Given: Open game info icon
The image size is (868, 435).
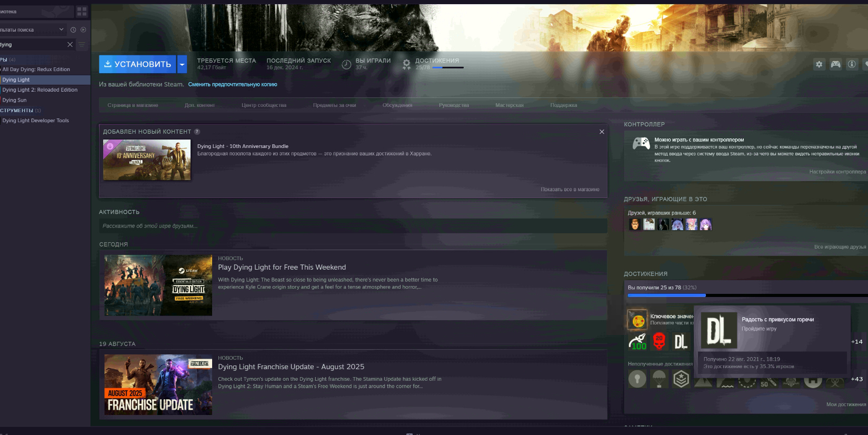Looking at the screenshot, I should pos(852,64).
